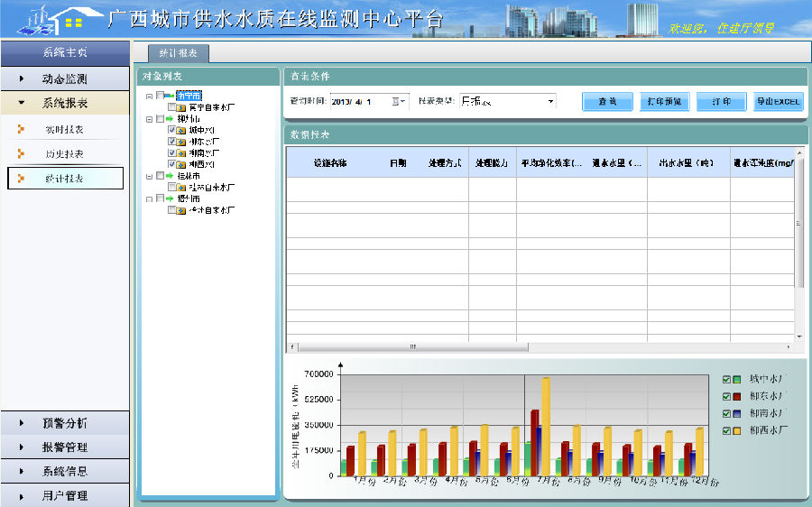
Task: Click the folder icon next to 城中水厂
Action: 181,131
